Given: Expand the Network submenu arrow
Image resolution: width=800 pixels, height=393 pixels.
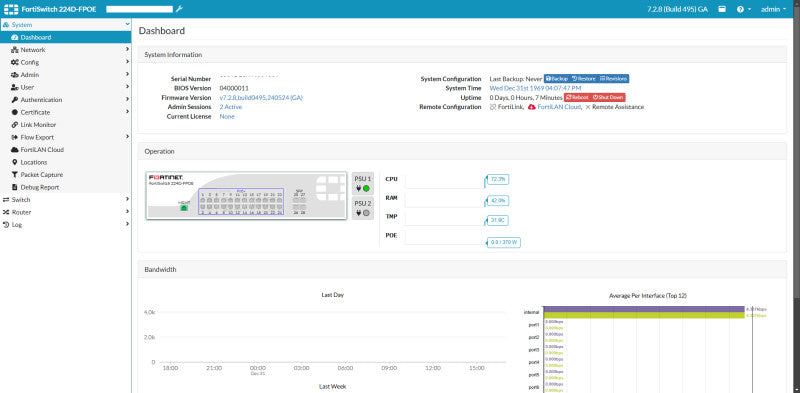Looking at the screenshot, I should pos(127,50).
